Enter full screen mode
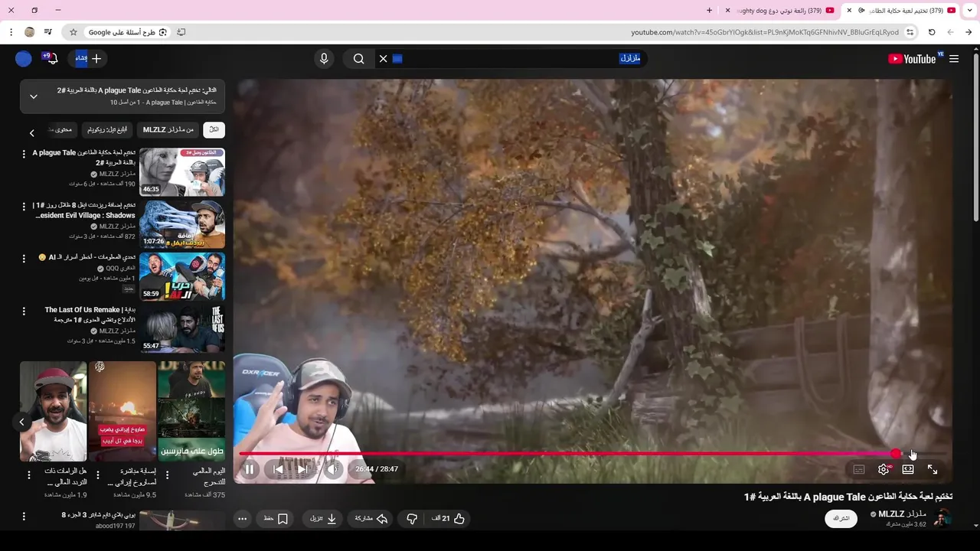 tap(933, 469)
